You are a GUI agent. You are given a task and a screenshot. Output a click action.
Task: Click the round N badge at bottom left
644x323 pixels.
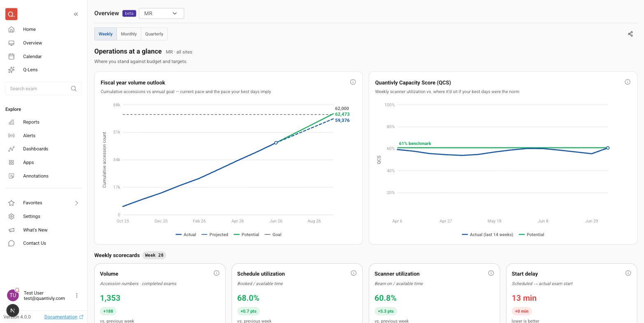(12, 311)
